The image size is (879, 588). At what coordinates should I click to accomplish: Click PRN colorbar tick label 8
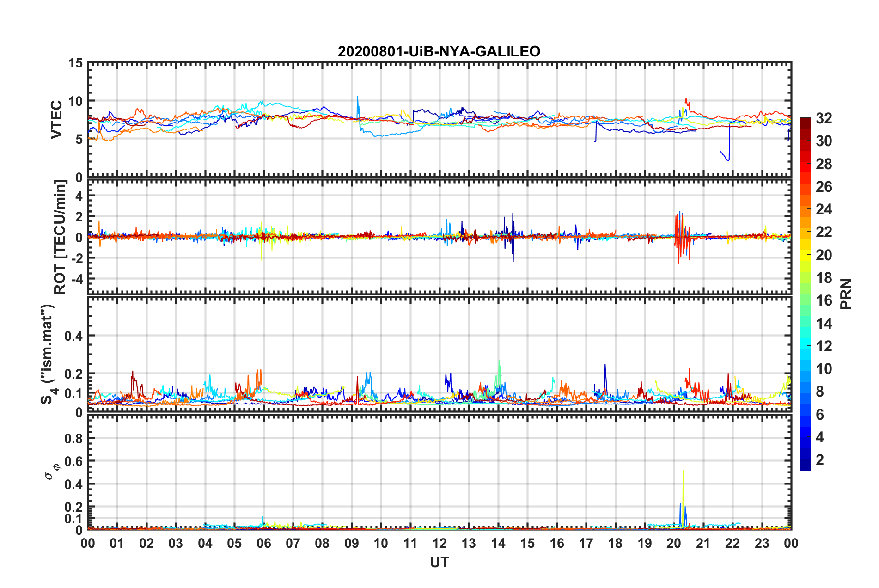820,392
